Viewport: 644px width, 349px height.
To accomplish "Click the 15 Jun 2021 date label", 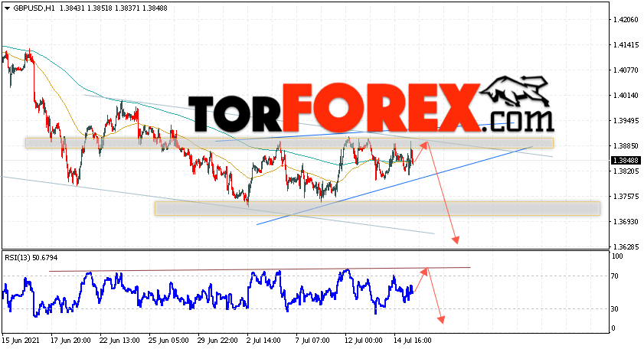I will [x=21, y=341].
